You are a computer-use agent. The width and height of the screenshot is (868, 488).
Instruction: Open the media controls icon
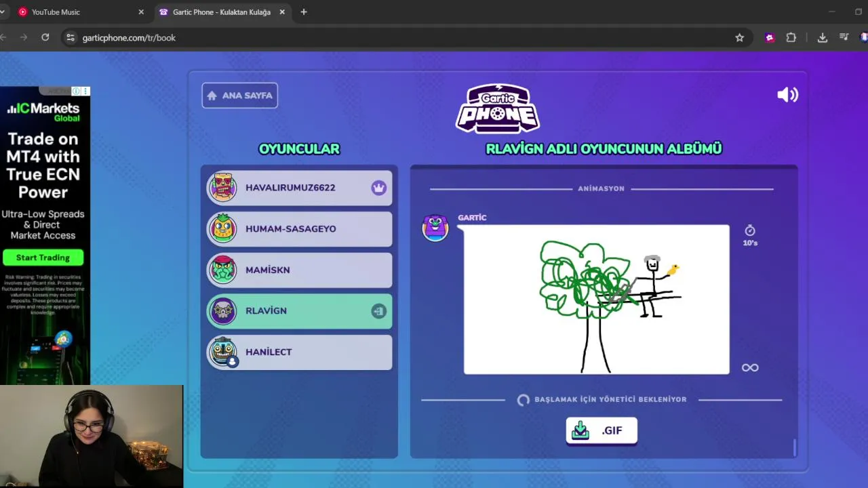coord(844,38)
